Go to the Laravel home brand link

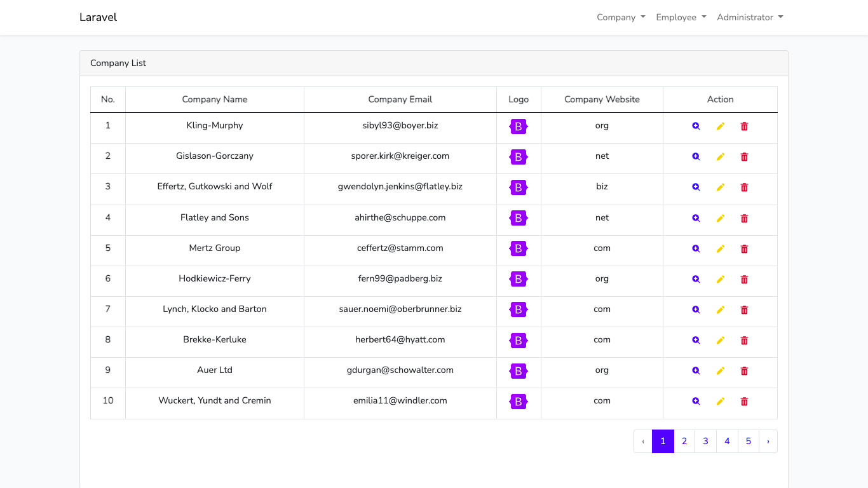[98, 17]
